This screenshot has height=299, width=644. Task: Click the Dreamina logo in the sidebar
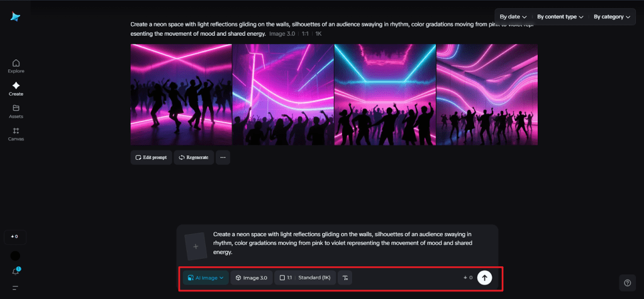point(15,17)
